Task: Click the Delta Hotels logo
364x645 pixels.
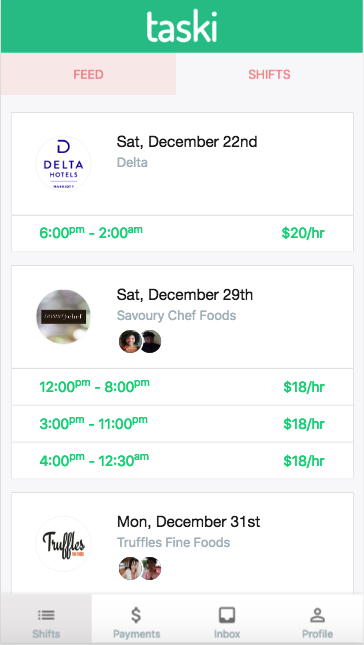Action: (63, 164)
